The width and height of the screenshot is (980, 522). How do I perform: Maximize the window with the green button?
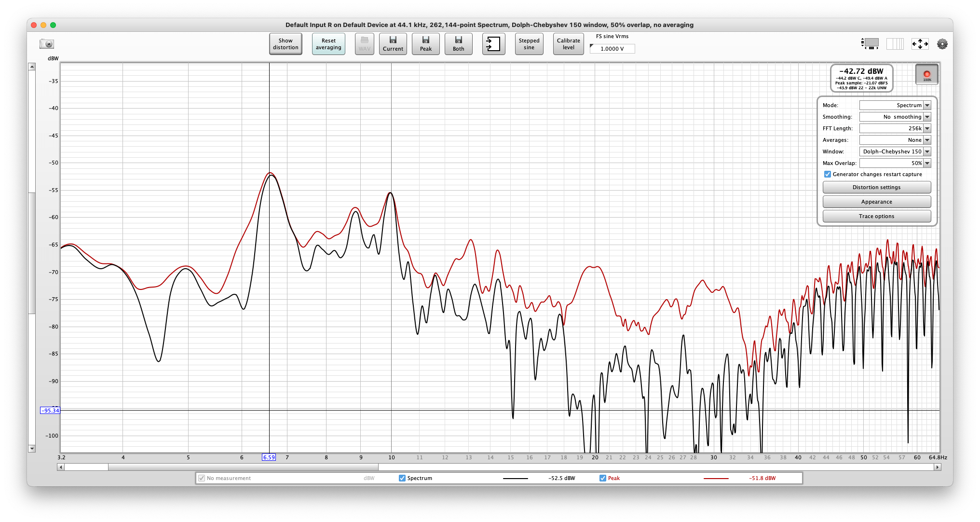coord(53,25)
